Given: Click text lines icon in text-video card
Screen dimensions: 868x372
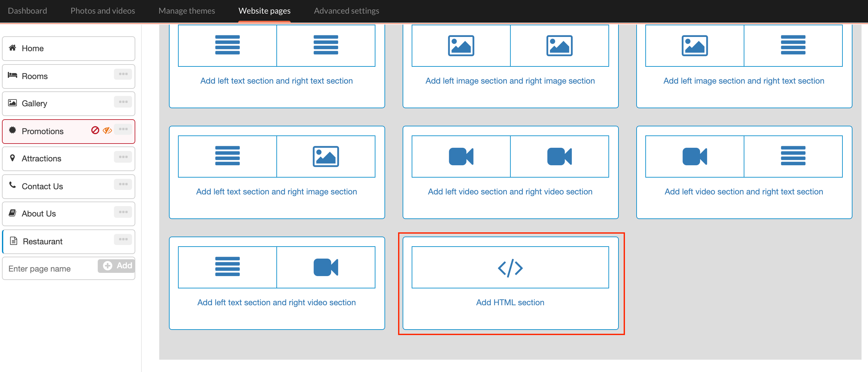Looking at the screenshot, I should [228, 266].
